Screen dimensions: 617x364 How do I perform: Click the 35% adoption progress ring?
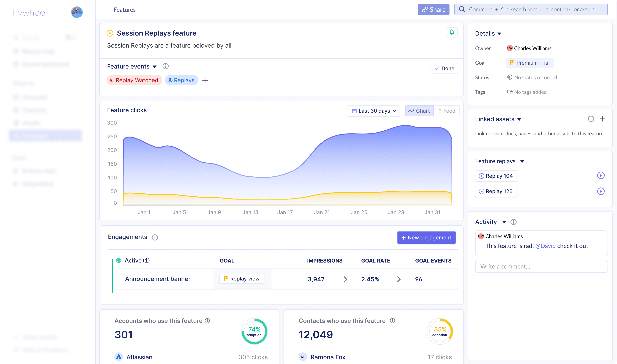[440, 331]
